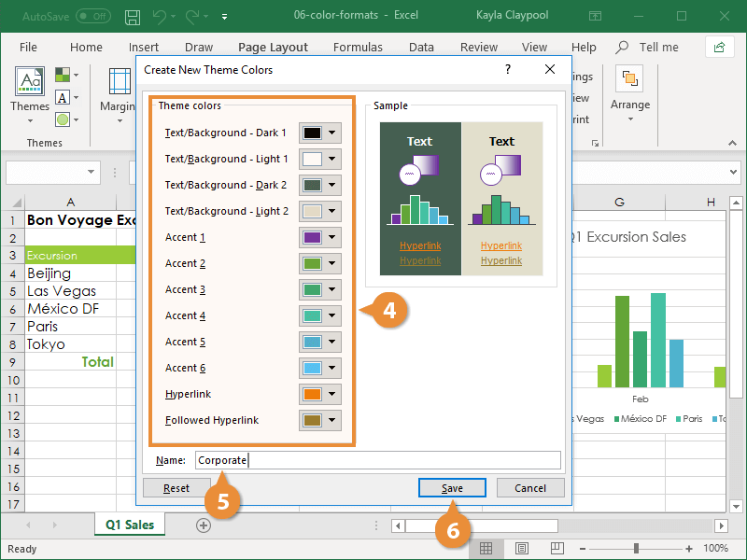Viewport: 747px width, 560px height.
Task: Click the theme Name input field
Action: (373, 459)
